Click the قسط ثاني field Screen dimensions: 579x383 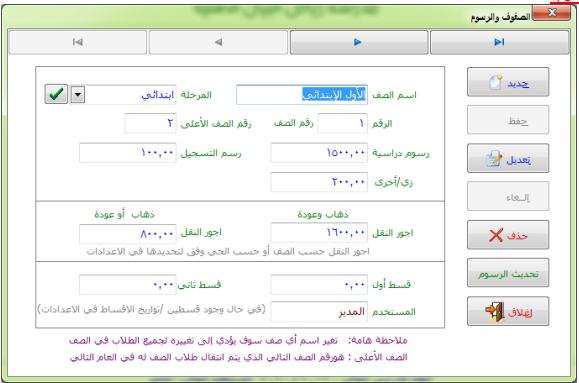point(128,284)
